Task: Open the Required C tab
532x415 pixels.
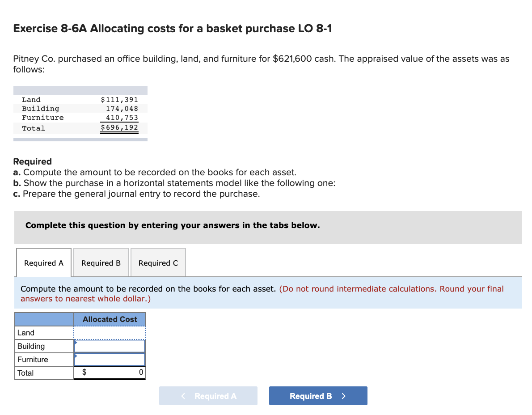Action: (158, 263)
